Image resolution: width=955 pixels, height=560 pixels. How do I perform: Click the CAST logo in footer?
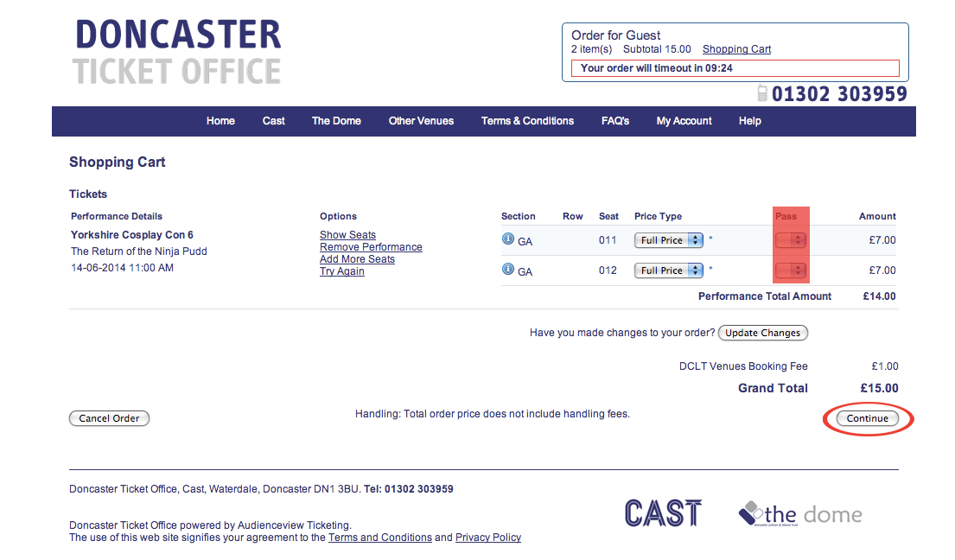(663, 513)
